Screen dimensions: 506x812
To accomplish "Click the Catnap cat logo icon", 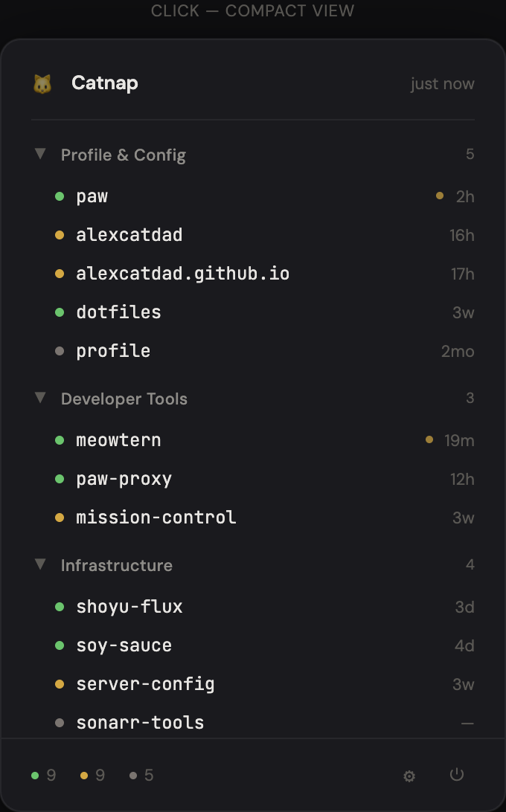I will coord(42,84).
